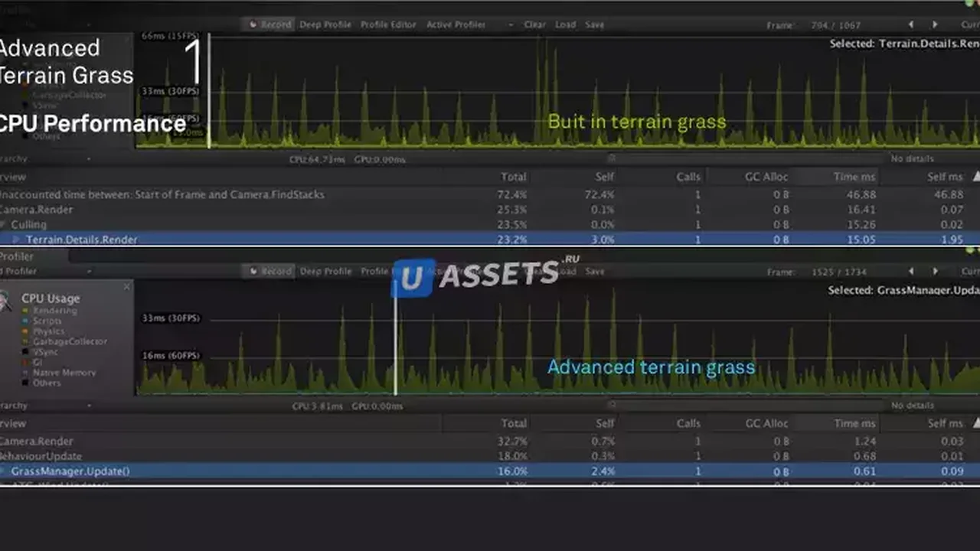This screenshot has height=551, width=980.
Task: Sort by GC Alloc column above the BehaviourUpdate row
Action: (x=766, y=423)
